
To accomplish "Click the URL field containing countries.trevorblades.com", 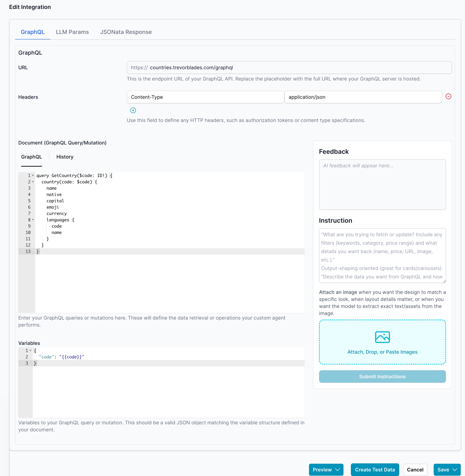I will (x=269, y=68).
